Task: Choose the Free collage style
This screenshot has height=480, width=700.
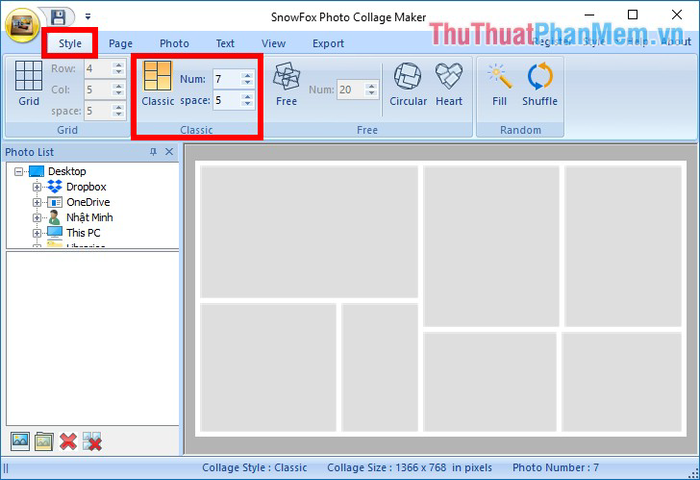Action: 286,83
